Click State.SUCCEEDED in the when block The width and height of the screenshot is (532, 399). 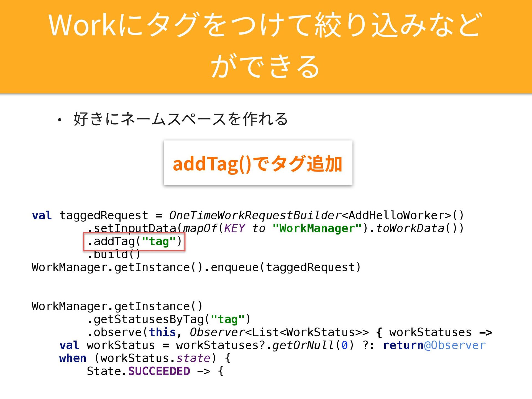coord(139,372)
